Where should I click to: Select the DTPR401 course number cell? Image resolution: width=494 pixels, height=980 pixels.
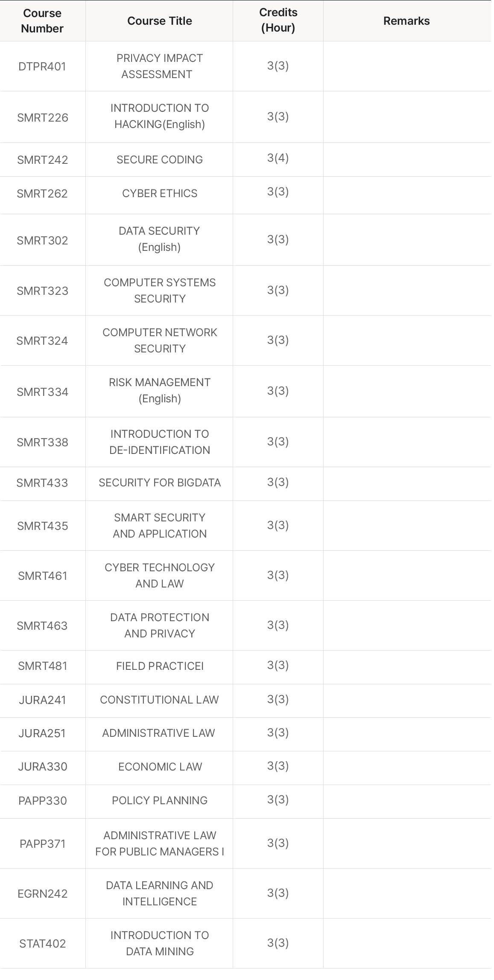point(42,67)
